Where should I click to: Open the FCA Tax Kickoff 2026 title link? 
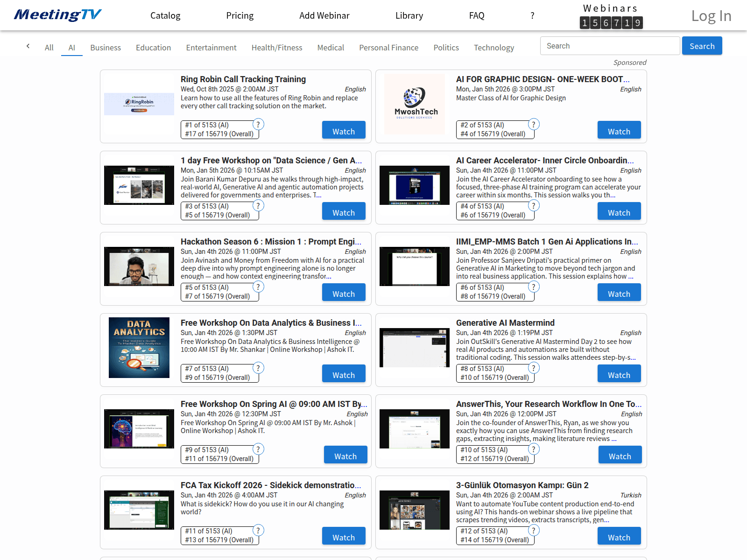click(271, 485)
